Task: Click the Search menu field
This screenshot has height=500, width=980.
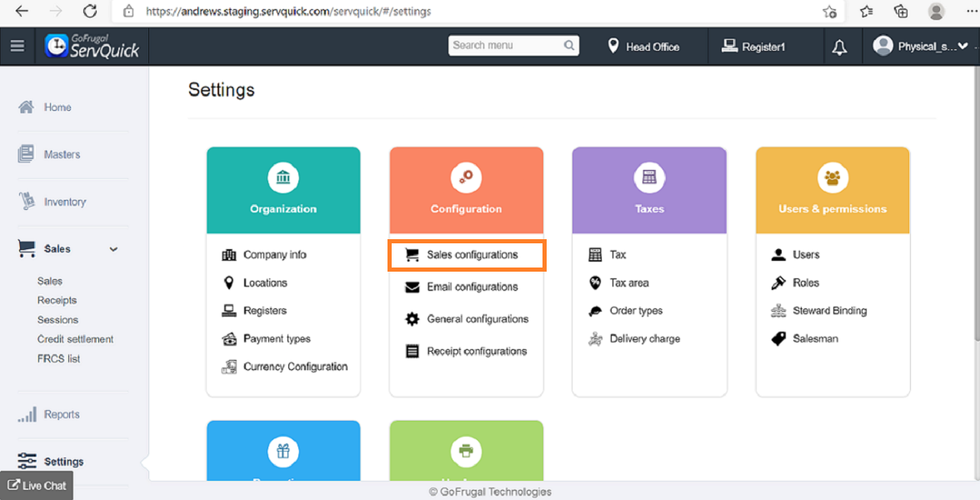Action: point(506,45)
